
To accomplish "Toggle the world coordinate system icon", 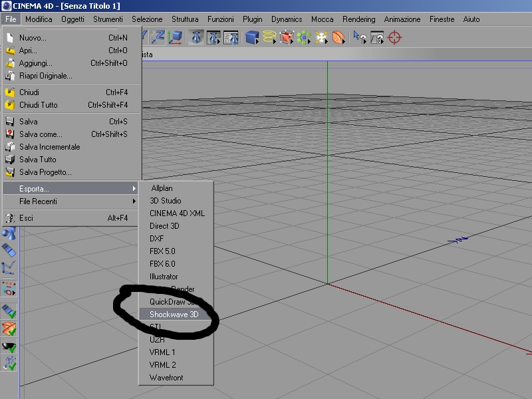I will coord(175,37).
